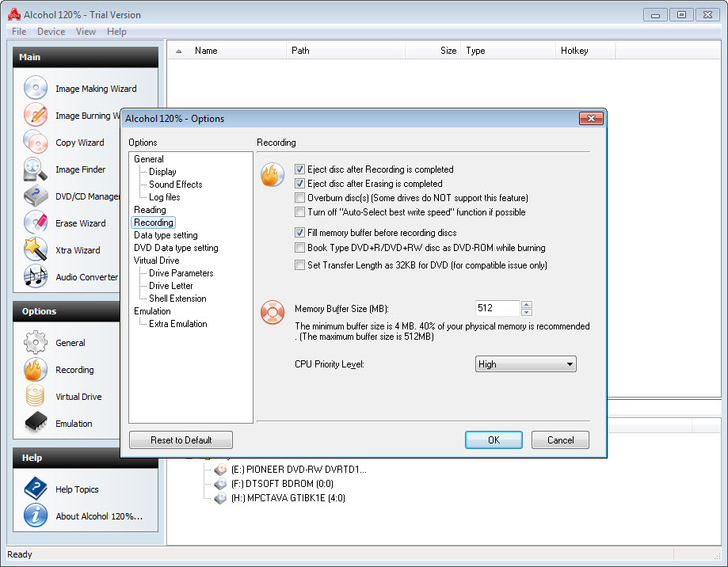Screen dimensions: 728x567
Task: Select Virtual Drive in the options tree
Action: [x=157, y=261]
